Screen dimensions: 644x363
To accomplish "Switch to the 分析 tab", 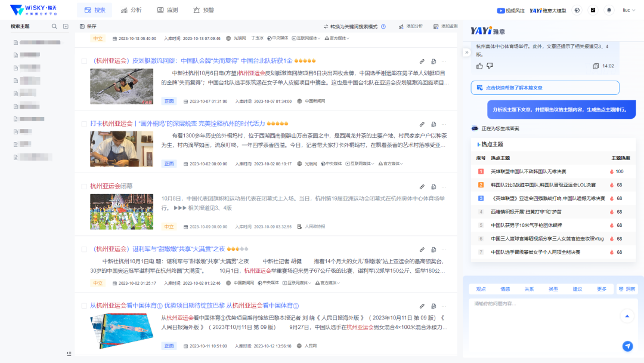I will (131, 10).
